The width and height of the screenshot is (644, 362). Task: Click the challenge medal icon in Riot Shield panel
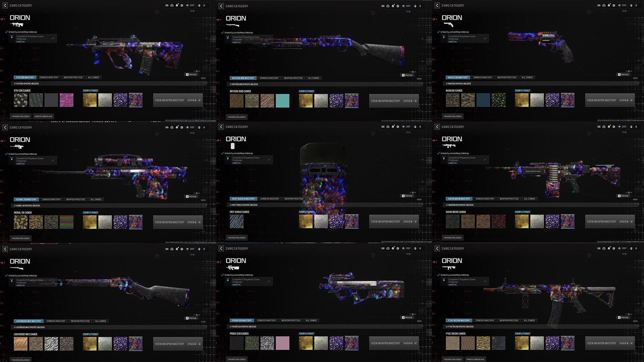pos(228,158)
